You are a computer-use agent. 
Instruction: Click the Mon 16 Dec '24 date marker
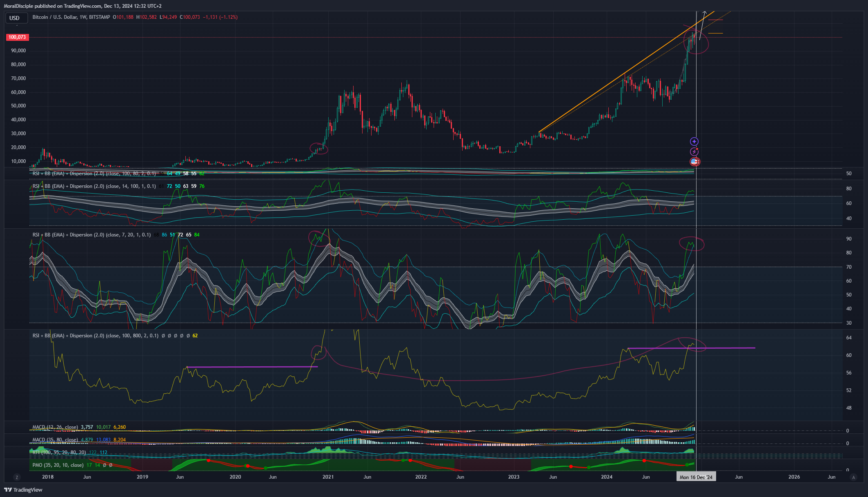[696, 477]
